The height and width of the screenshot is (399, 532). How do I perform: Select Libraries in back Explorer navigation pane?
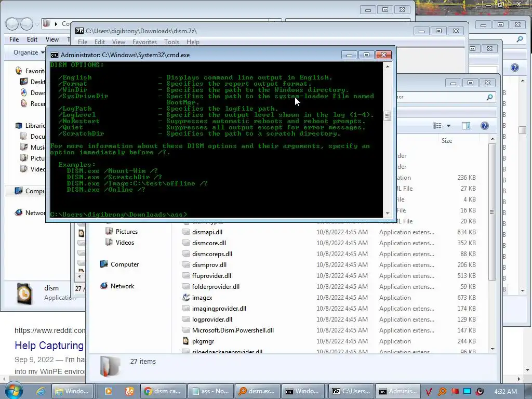click(30, 126)
